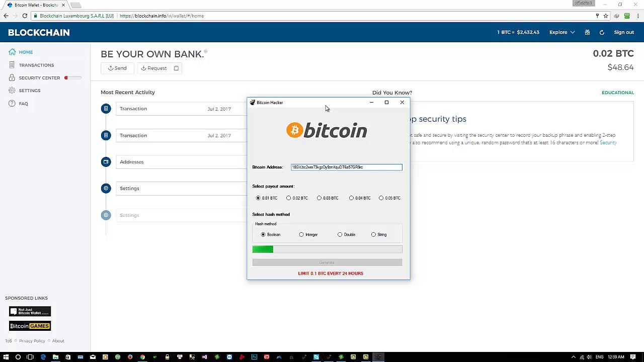Viewport: 644px width, 362px height.
Task: Click the browser address bar URL
Action: click(x=162, y=16)
